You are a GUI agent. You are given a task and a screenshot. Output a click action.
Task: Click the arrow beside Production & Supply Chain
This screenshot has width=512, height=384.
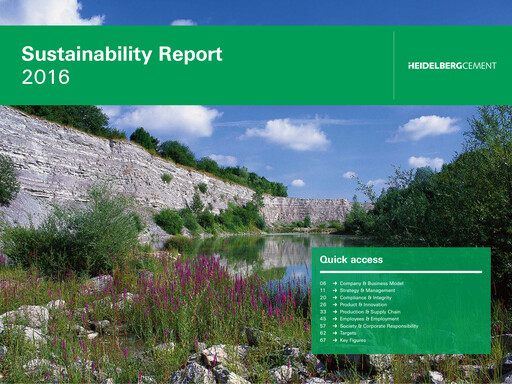[x=335, y=312]
